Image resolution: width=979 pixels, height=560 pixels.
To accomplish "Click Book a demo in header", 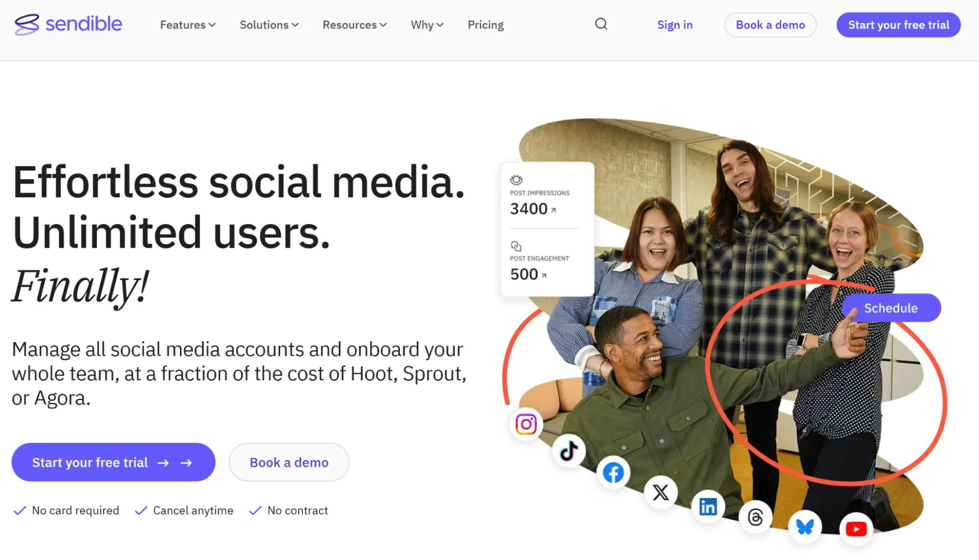I will (770, 25).
